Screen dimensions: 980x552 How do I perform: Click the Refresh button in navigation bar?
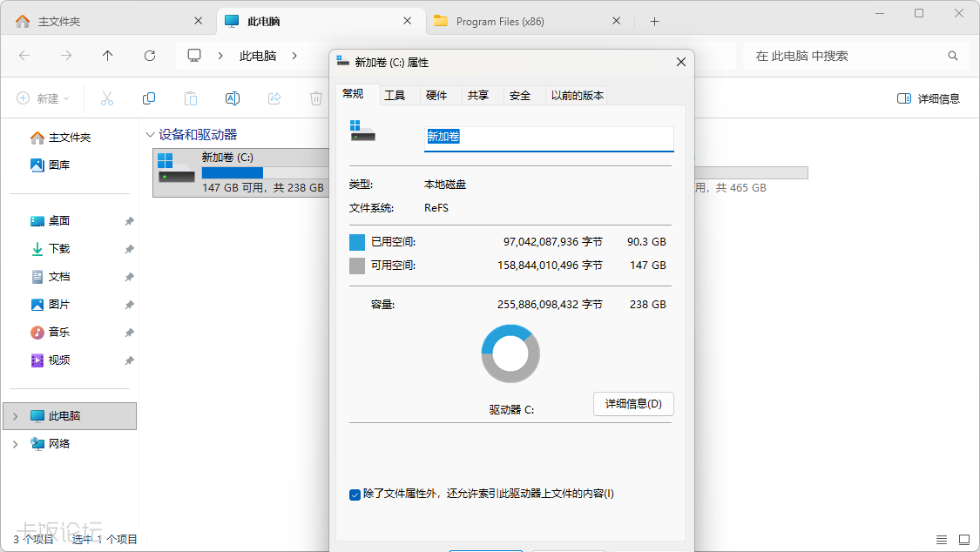[x=150, y=56]
